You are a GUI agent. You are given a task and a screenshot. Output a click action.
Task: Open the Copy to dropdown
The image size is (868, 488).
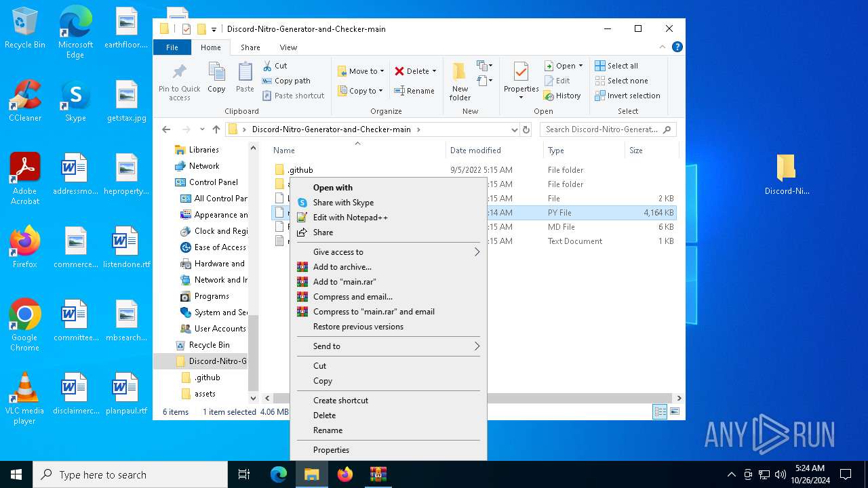click(360, 91)
